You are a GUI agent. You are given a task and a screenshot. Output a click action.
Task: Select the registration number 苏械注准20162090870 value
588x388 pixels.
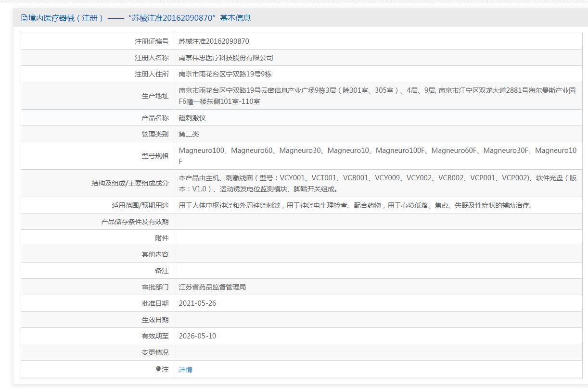point(214,41)
